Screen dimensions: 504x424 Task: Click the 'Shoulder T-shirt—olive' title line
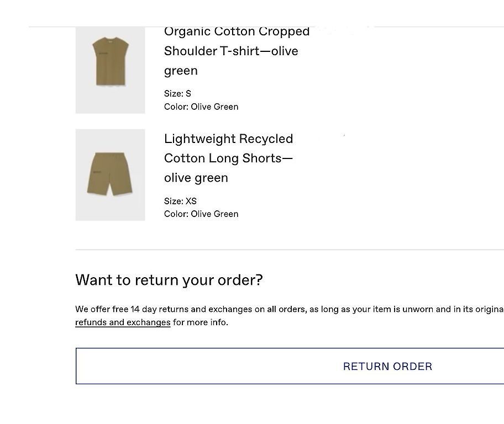point(231,51)
